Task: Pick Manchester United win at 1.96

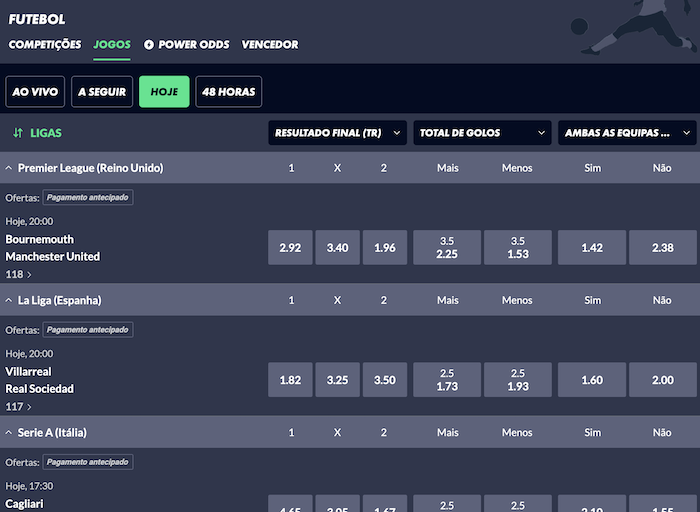Action: point(385,247)
